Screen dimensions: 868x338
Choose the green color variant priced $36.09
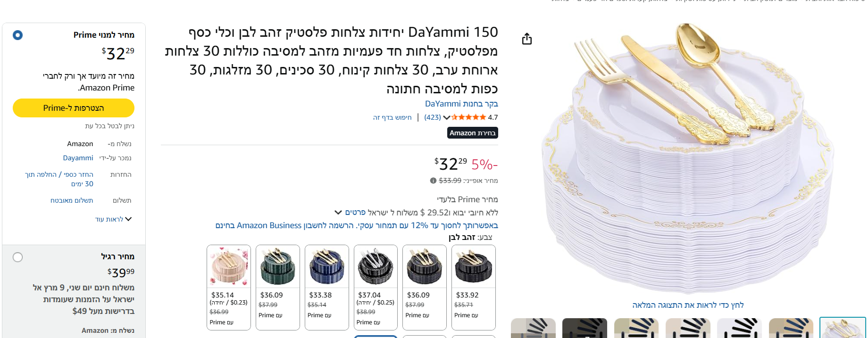(278, 287)
